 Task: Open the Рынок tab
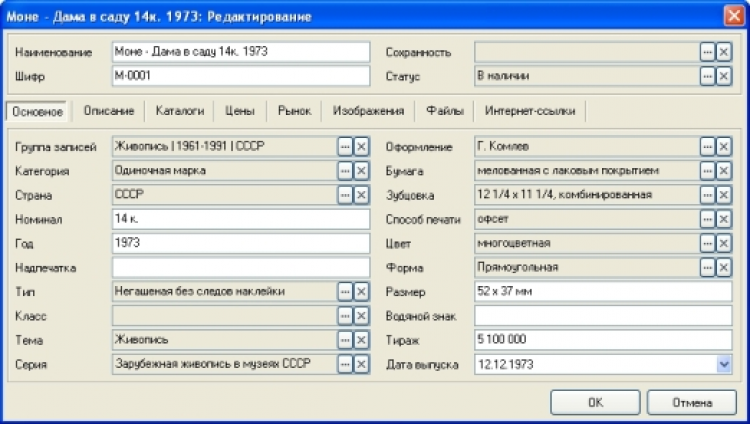(x=294, y=111)
